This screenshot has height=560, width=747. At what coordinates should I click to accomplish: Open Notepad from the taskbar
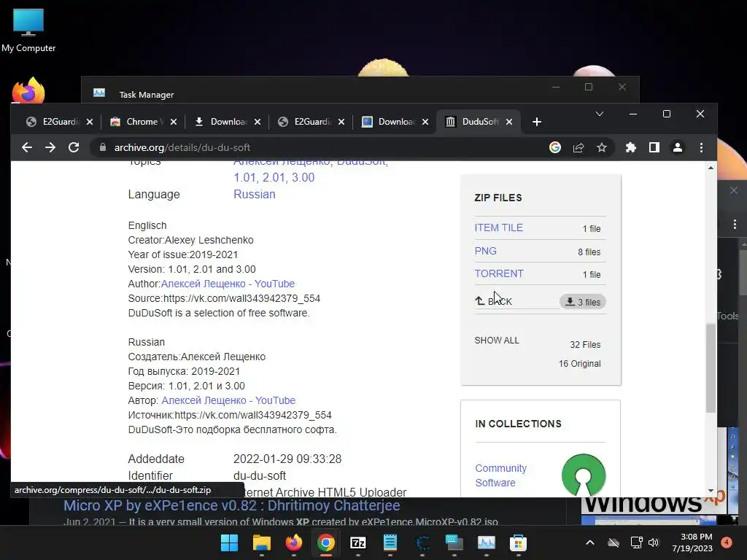[390, 542]
